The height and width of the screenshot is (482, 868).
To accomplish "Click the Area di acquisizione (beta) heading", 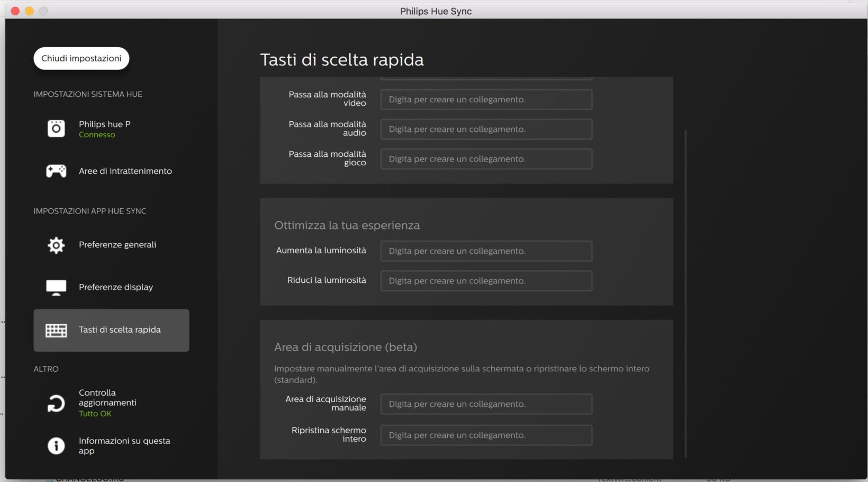I will click(346, 347).
